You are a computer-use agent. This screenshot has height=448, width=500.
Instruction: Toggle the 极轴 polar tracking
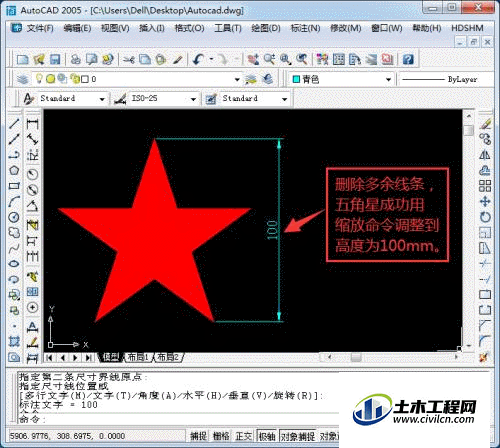click(x=267, y=436)
